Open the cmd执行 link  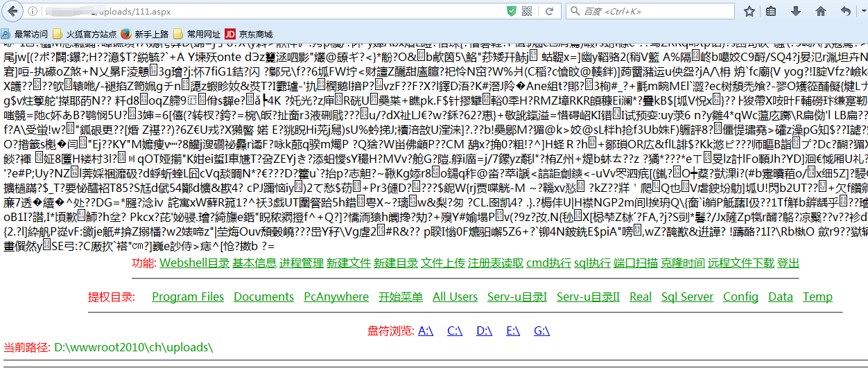[548, 263]
